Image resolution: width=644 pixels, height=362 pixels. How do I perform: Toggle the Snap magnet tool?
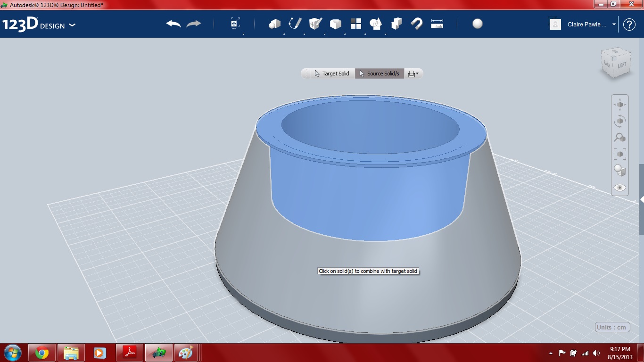(417, 24)
